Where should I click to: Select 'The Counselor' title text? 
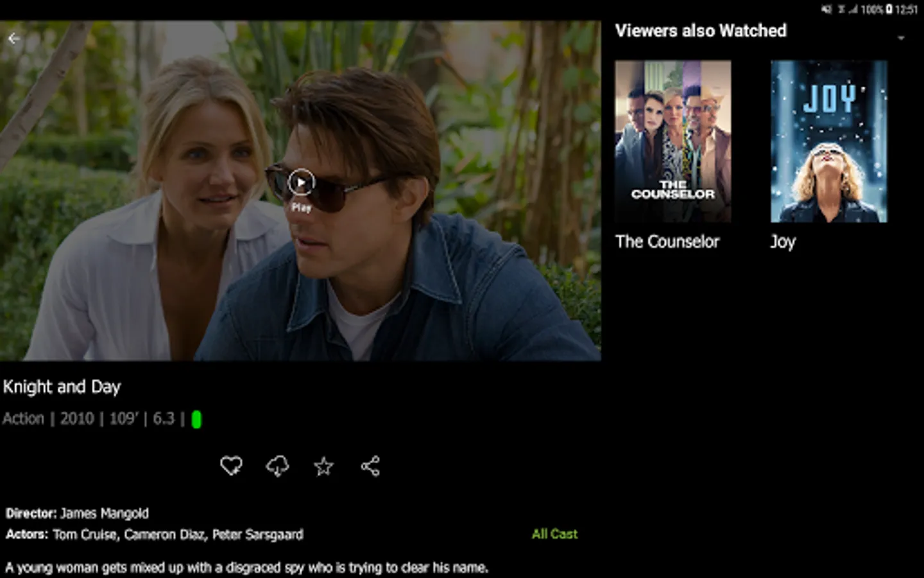point(667,241)
